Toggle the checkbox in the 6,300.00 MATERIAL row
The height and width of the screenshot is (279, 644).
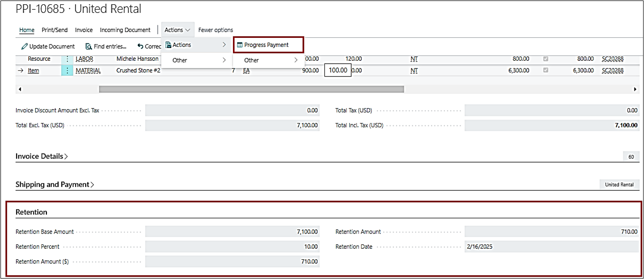(545, 71)
